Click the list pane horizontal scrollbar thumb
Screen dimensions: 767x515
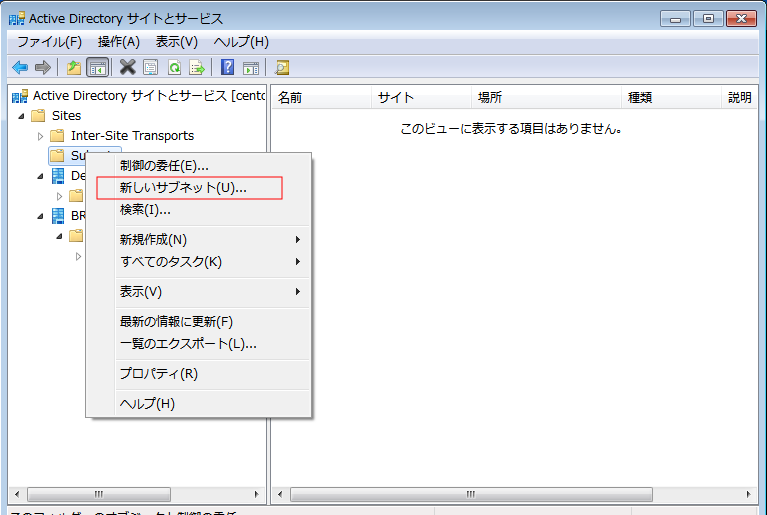coord(471,494)
